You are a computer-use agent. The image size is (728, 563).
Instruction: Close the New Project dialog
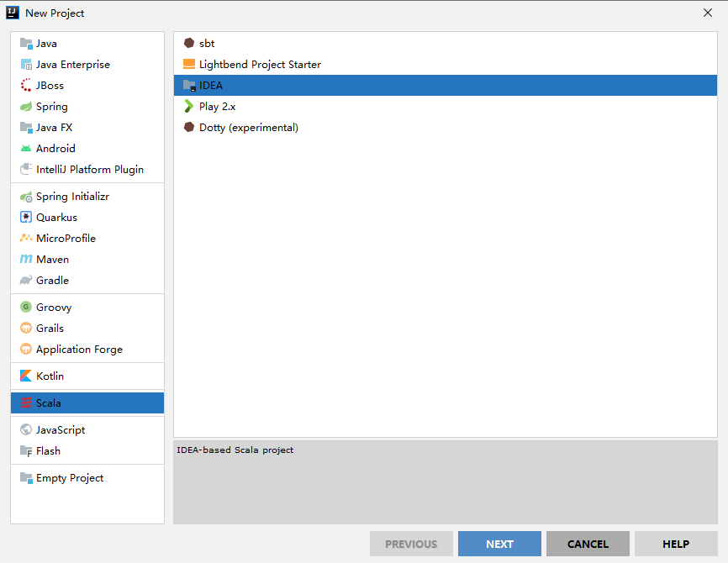(708, 13)
